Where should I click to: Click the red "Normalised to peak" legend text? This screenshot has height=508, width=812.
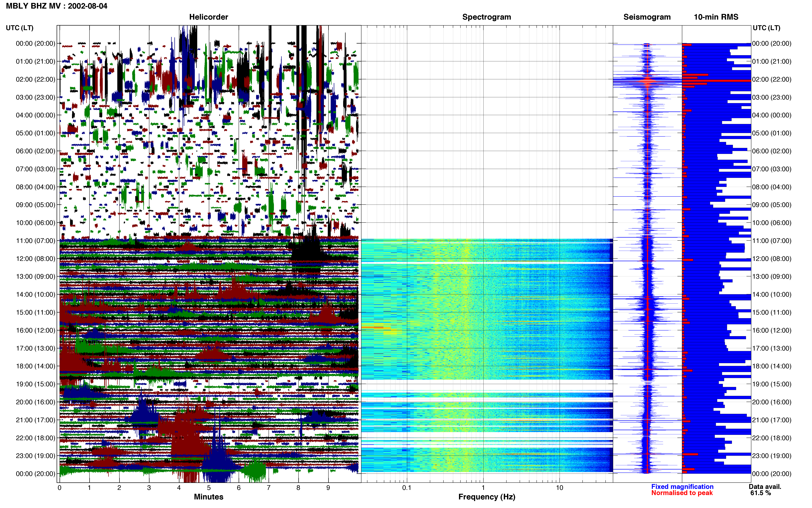pos(682,493)
